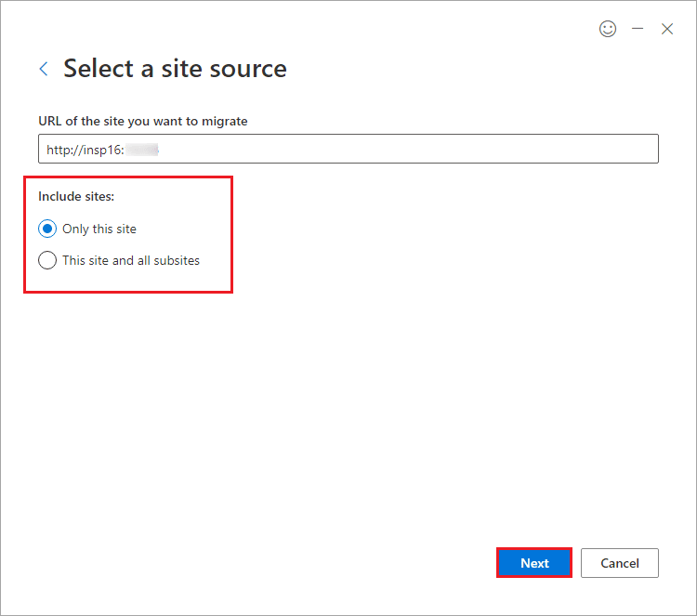Go back using the left chevron arrow
This screenshot has width=697, height=616.
coord(44,69)
